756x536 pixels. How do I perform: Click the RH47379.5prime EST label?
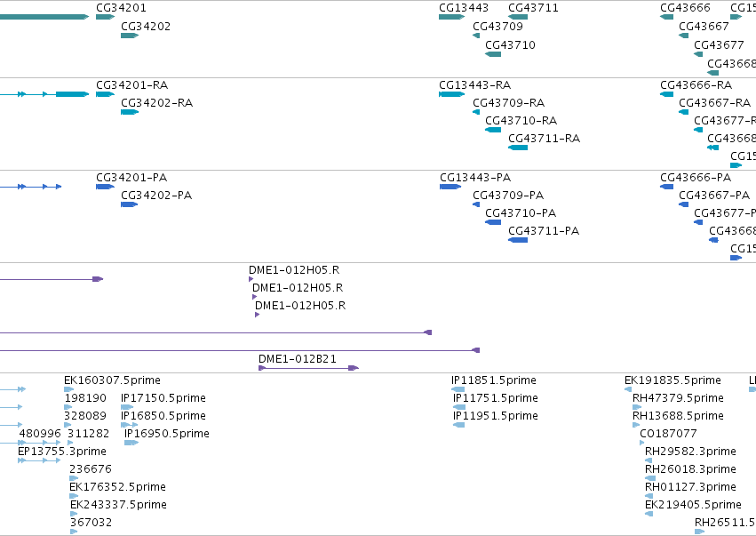(678, 398)
